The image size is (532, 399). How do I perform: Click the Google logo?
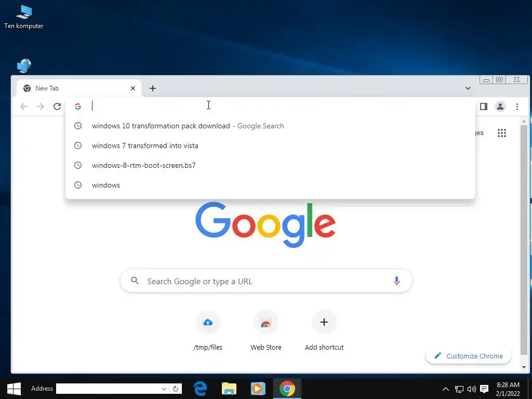tap(265, 224)
